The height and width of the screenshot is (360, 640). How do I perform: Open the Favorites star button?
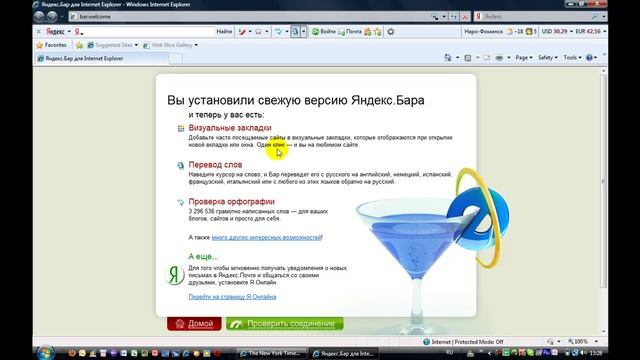tap(51, 45)
